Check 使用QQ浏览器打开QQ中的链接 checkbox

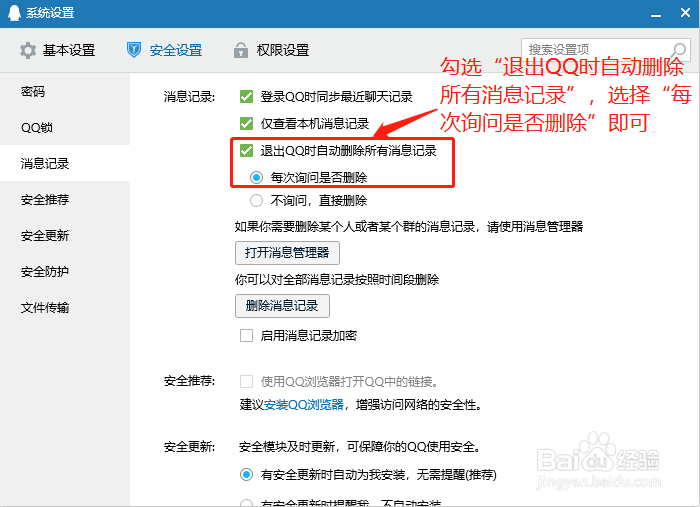click(246, 382)
